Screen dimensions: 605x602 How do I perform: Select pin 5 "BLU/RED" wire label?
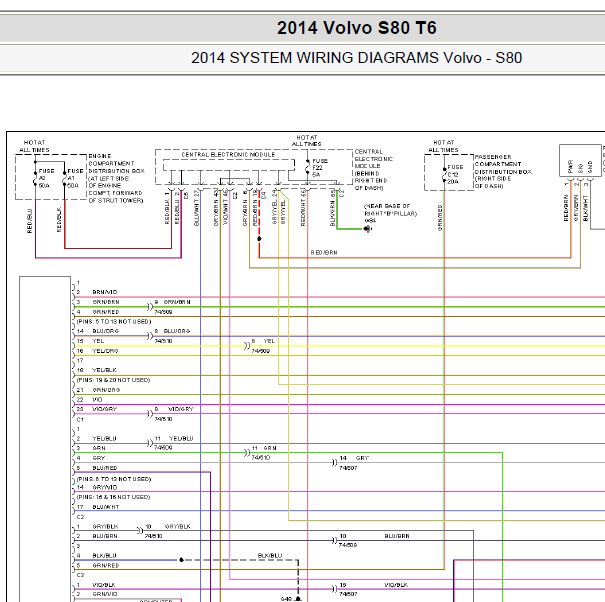point(105,468)
